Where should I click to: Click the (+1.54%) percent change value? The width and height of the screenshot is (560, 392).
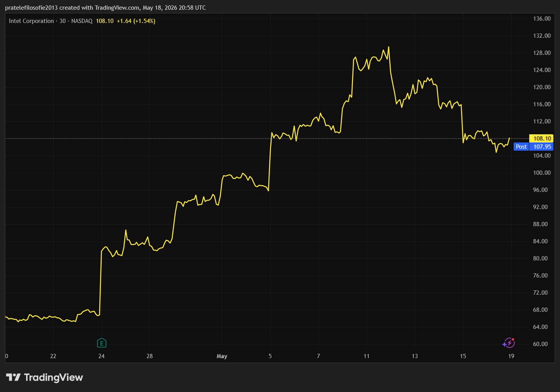[144, 21]
